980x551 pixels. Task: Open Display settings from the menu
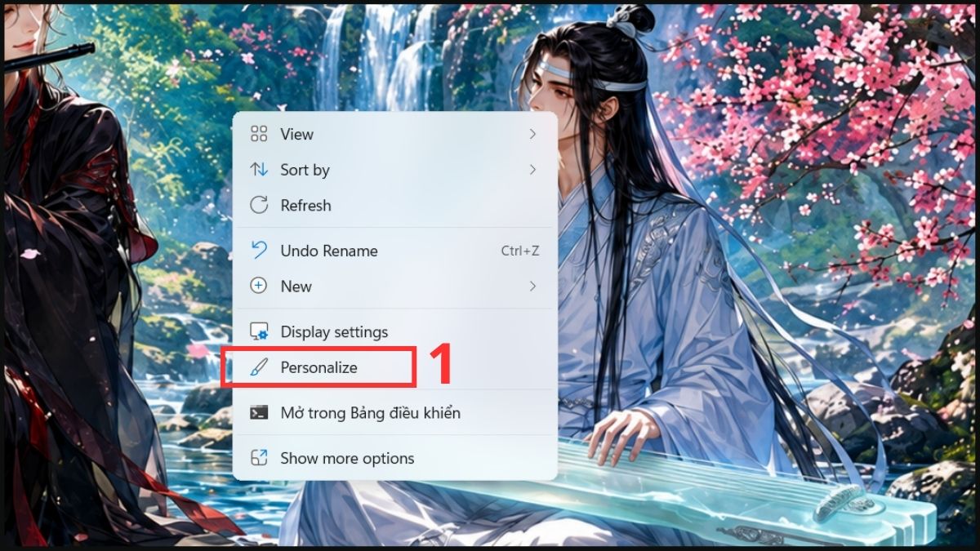point(394,331)
